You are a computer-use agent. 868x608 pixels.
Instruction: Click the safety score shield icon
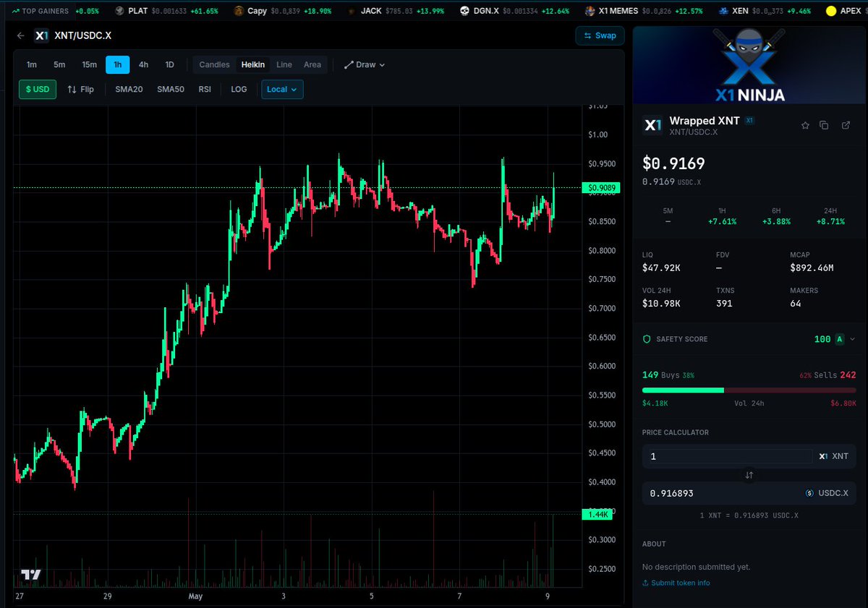647,339
